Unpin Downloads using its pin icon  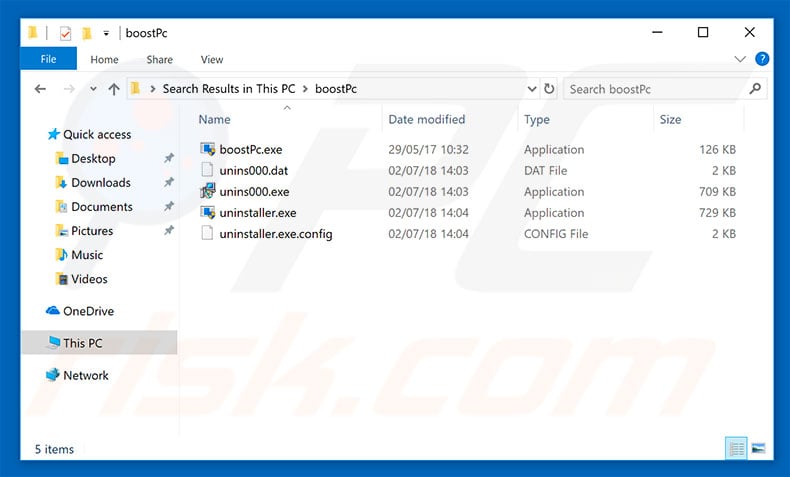tap(169, 182)
